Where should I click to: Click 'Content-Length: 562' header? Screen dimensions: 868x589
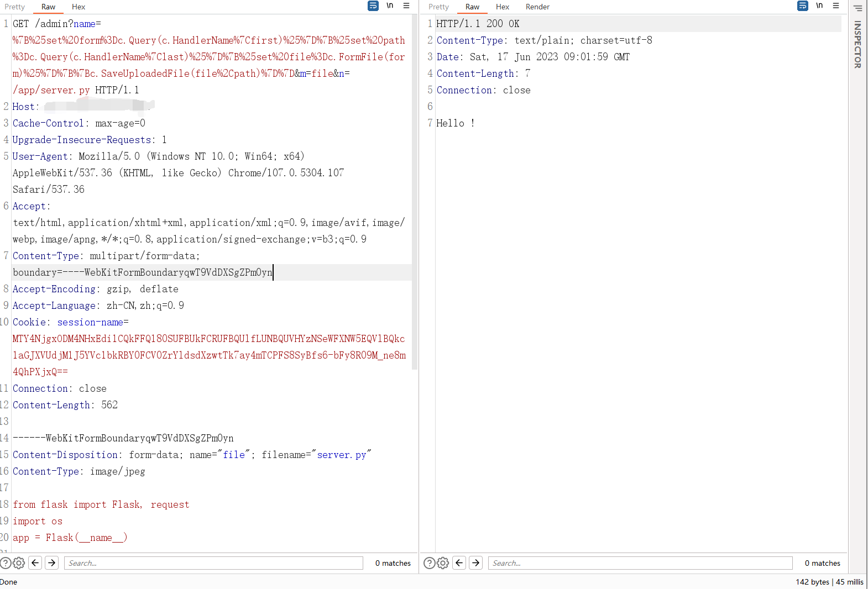click(x=65, y=405)
